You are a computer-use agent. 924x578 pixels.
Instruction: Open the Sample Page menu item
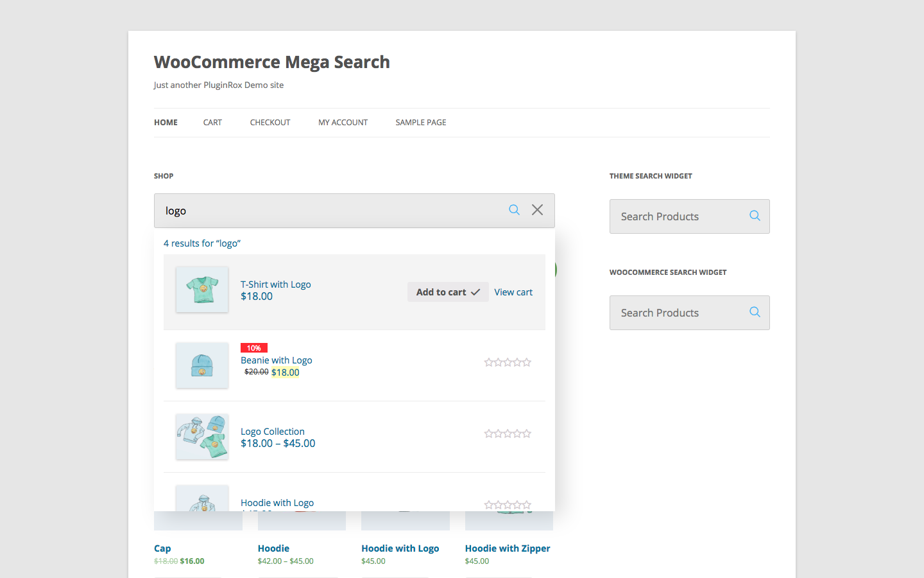(421, 123)
